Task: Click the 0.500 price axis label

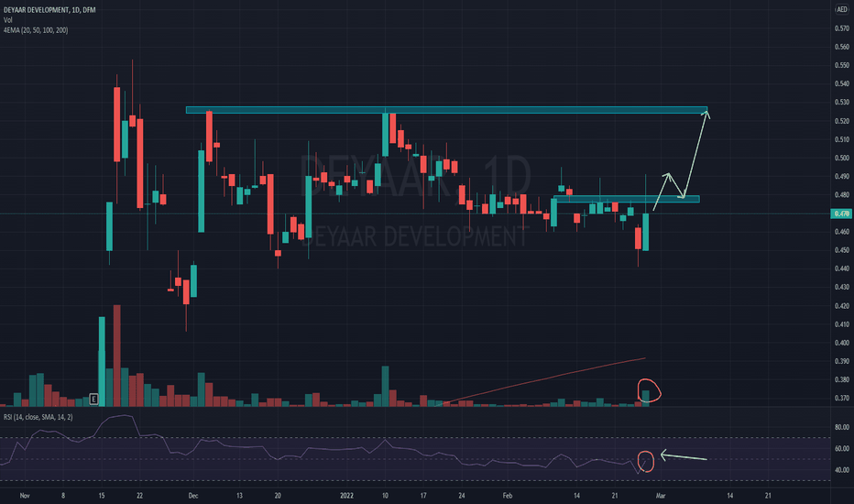Action: [x=842, y=158]
